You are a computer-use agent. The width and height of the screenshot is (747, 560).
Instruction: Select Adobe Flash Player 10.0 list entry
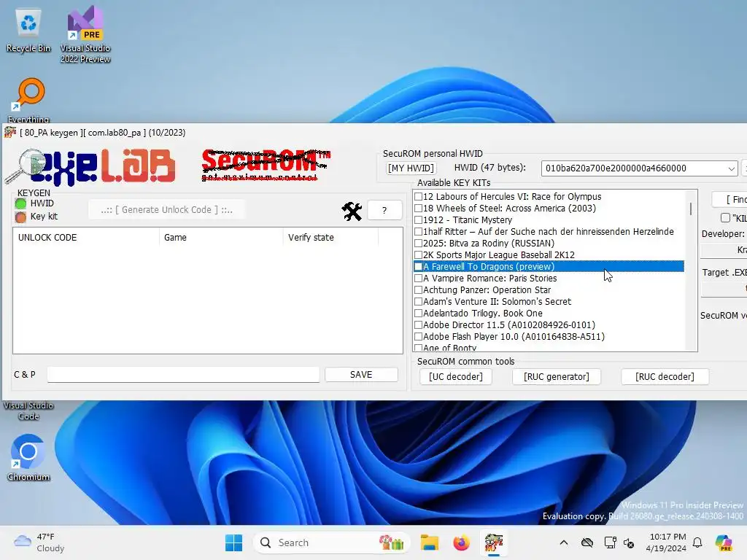tap(549, 337)
